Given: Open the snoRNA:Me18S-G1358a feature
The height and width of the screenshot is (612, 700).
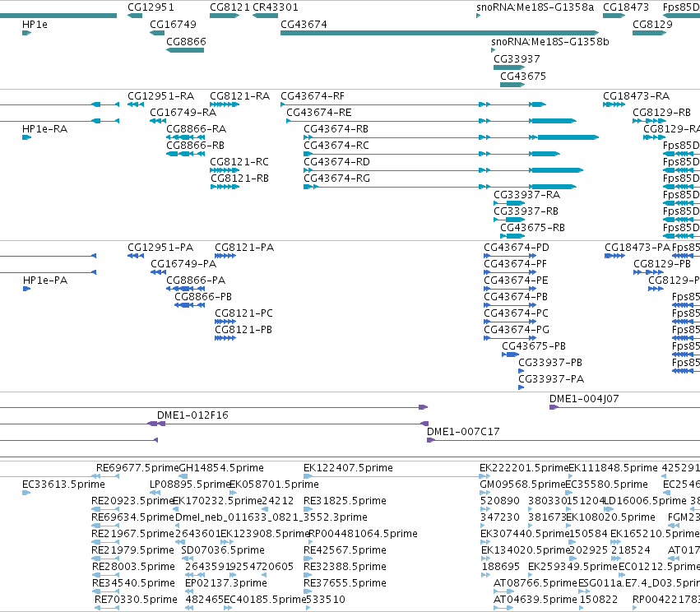Looking at the screenshot, I should pyautogui.click(x=478, y=16).
